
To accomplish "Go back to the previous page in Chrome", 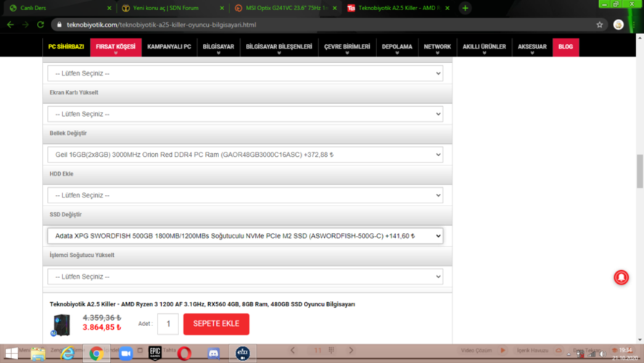I will pos(10,25).
